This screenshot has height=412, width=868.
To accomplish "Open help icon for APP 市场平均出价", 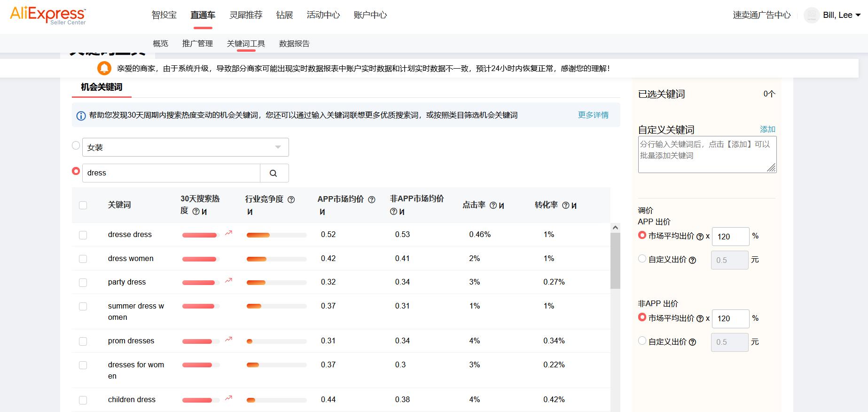I will [700, 237].
